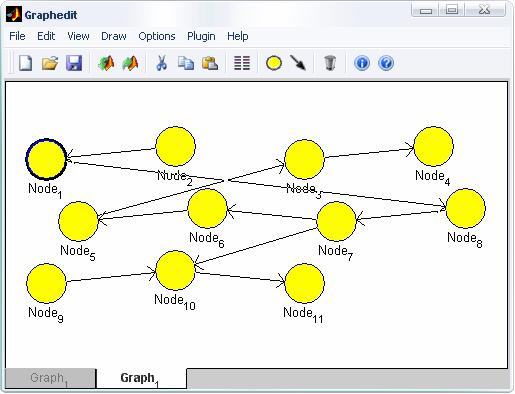Viewport: 515px width, 394px height.
Task: Click the second Matlab export icon
Action: (130, 63)
